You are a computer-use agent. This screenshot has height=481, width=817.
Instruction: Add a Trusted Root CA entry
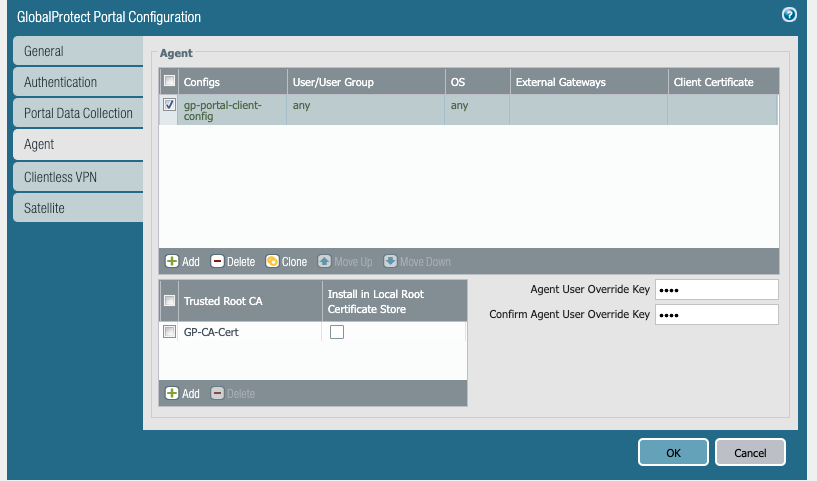click(x=182, y=393)
